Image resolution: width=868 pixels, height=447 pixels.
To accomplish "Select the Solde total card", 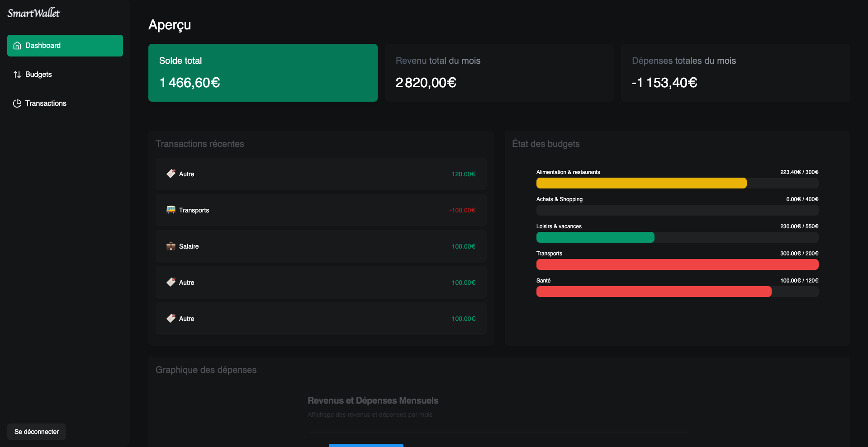I will coord(263,73).
